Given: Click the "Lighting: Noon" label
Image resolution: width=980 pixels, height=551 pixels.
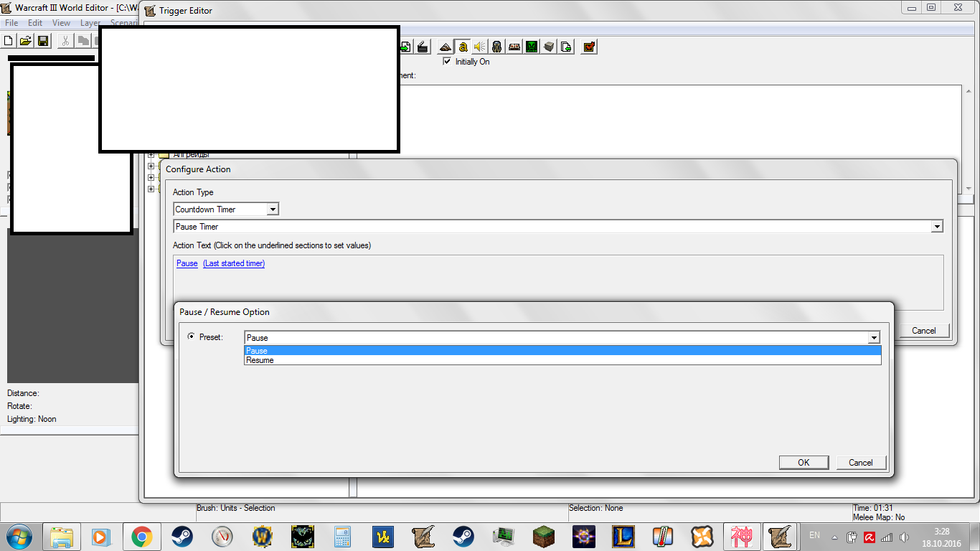Looking at the screenshot, I should click(32, 419).
